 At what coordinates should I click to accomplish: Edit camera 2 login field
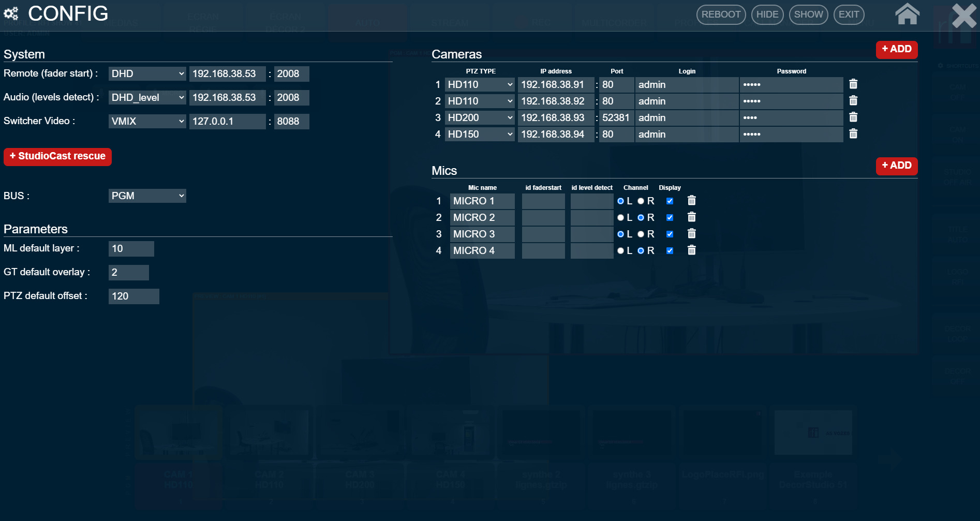[687, 101]
